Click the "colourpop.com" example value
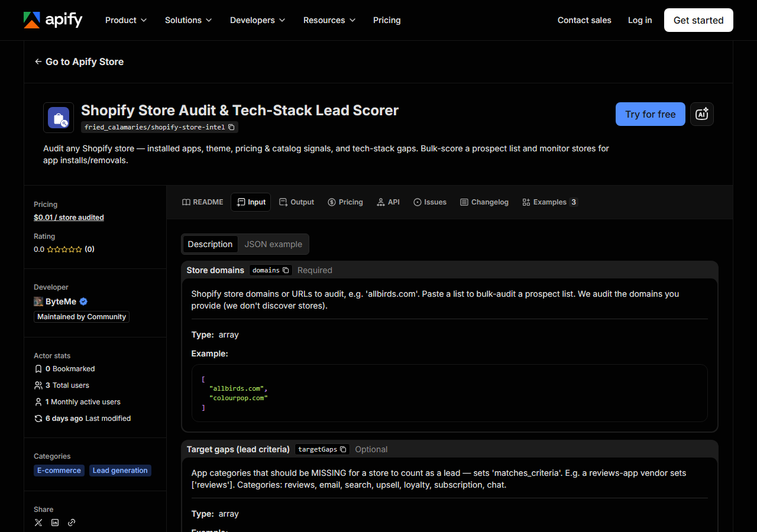Screen dimensions: 757x532 pos(239,398)
